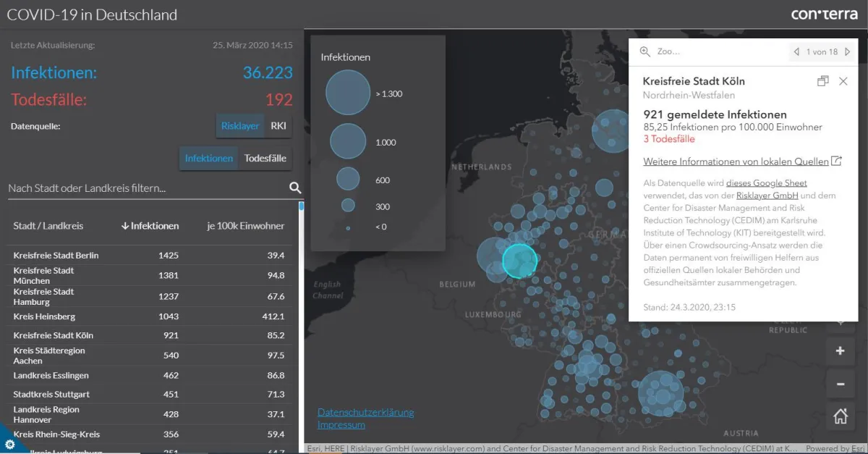Switch data source to RKI
Viewport: 868px width, 454px height.
click(x=278, y=126)
